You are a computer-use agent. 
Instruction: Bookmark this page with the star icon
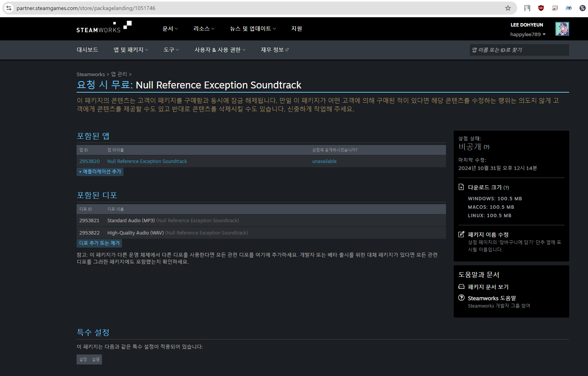508,8
